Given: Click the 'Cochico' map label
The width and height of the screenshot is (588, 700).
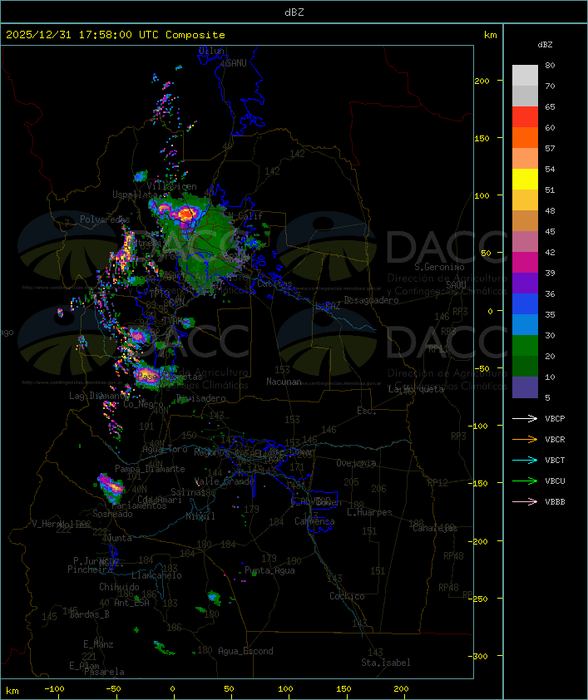Looking at the screenshot, I should click(x=347, y=596).
